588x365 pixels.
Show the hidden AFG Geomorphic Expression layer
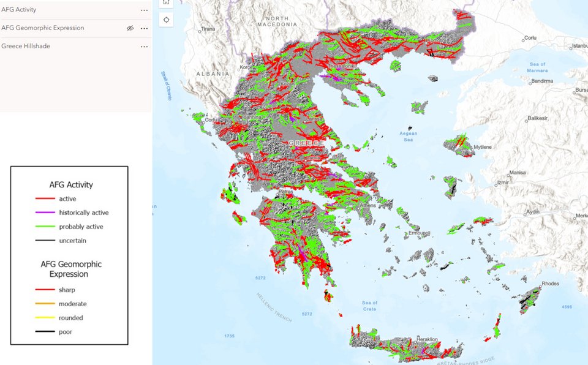129,28
